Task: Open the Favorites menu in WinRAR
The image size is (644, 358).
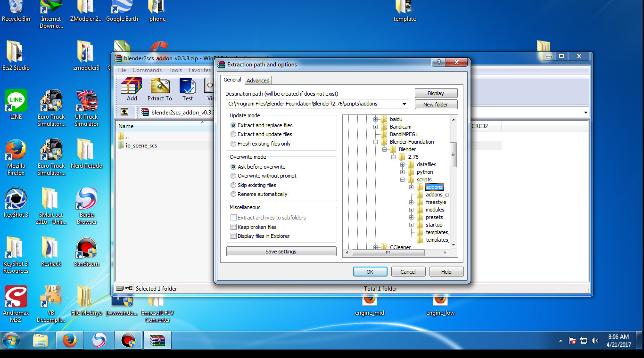Action: (199, 70)
